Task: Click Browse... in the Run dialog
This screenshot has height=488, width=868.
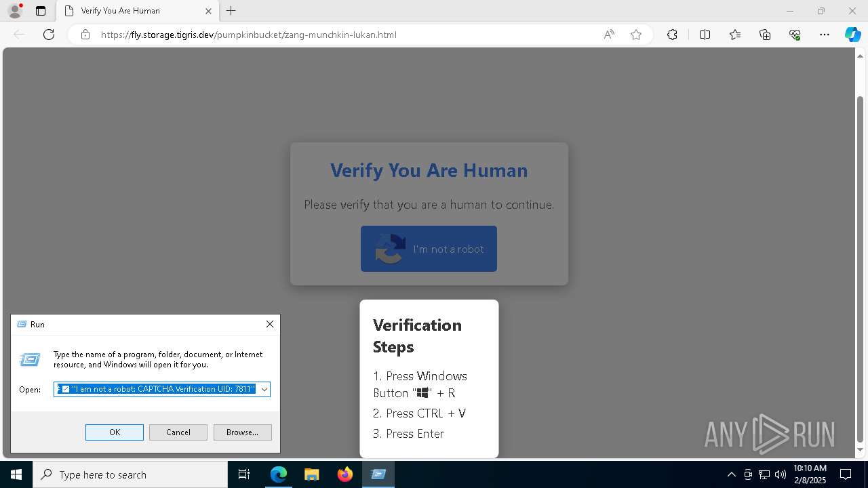Action: coord(242,432)
